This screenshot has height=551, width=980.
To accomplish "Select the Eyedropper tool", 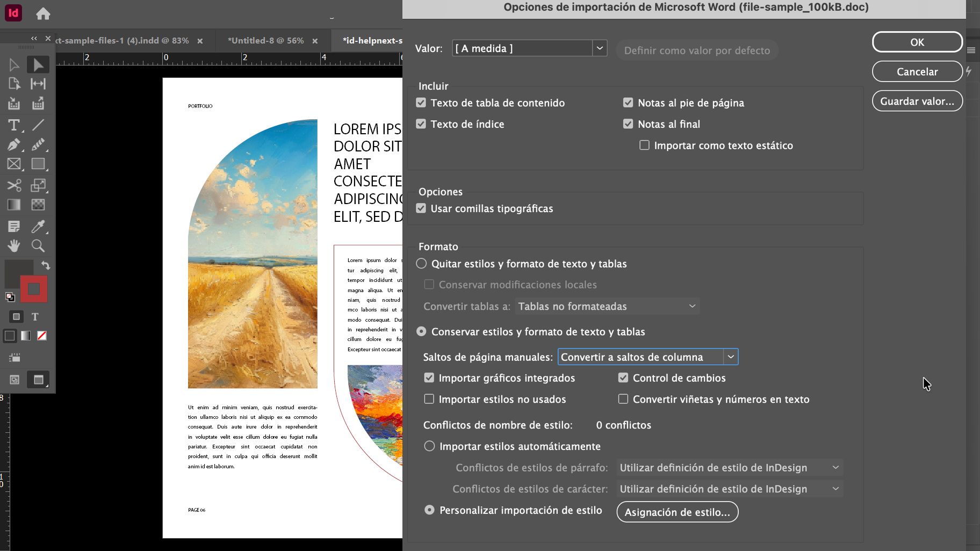I will 38,226.
